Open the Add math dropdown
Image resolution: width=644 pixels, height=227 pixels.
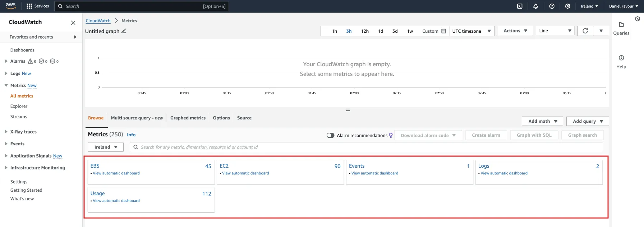click(x=542, y=121)
